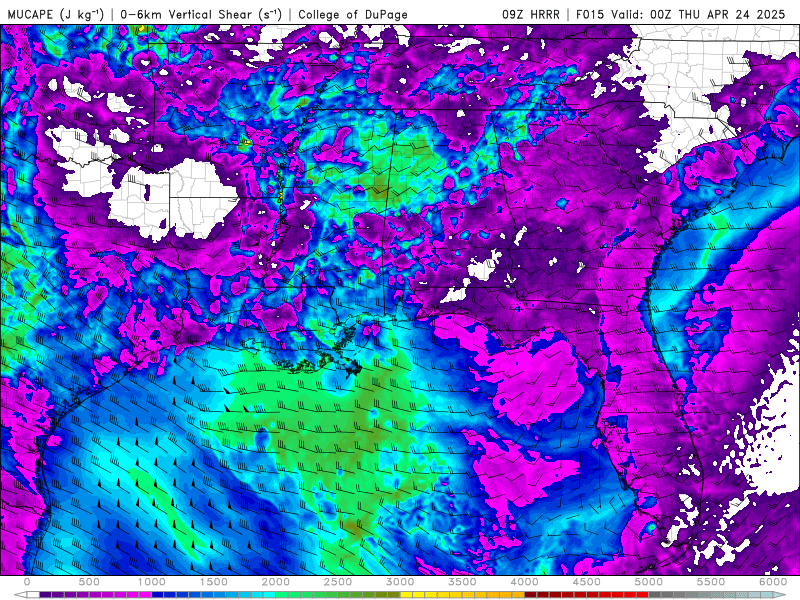Viewport: 800px width, 600px height.
Task: Click the 1500 value on the color scale
Action: 214,582
